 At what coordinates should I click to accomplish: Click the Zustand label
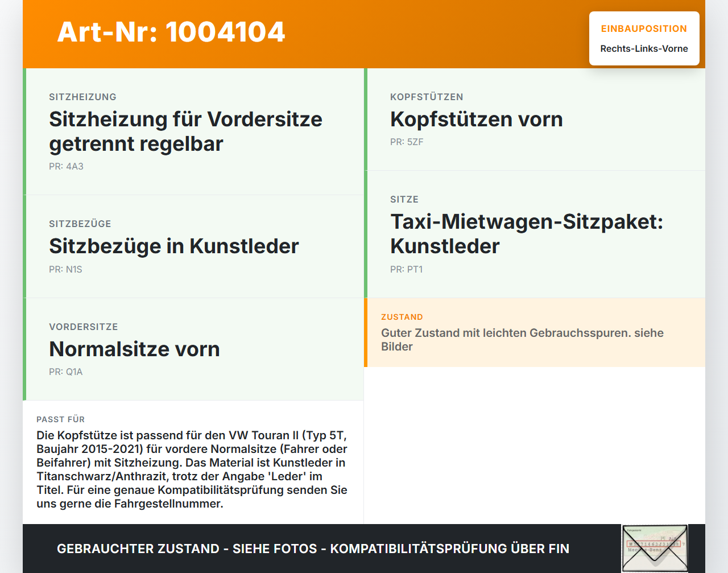(402, 317)
